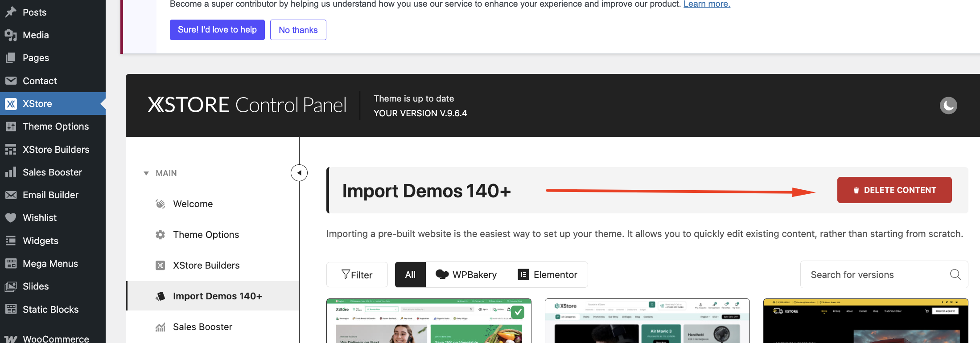The image size is (980, 343).
Task: Open the Filter button
Action: tap(357, 275)
